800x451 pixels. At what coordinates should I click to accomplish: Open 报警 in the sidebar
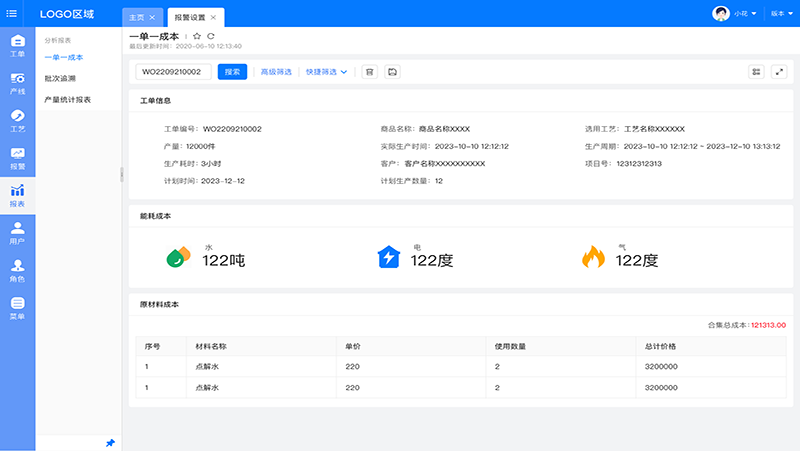17,158
